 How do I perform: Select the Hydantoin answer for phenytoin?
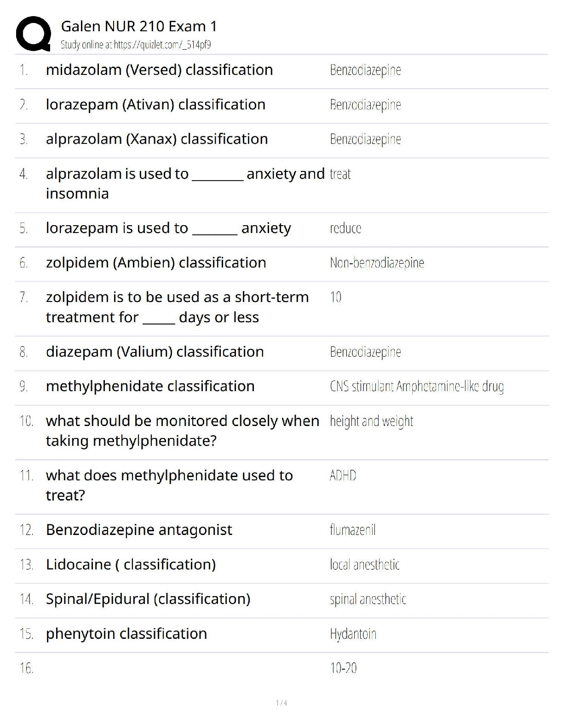tap(353, 634)
